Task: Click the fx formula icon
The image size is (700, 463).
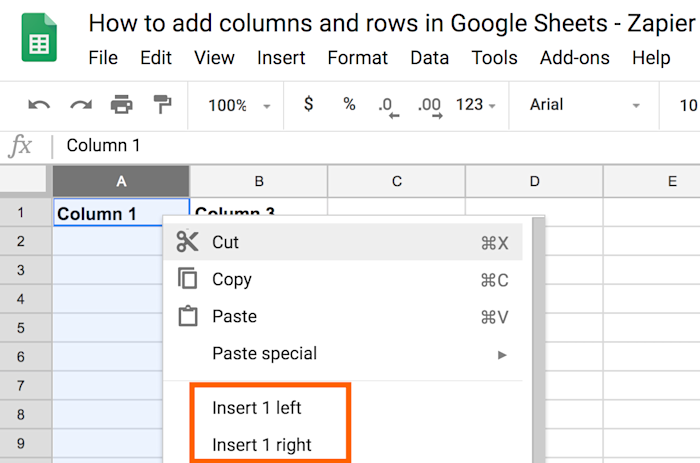Action: [20, 146]
